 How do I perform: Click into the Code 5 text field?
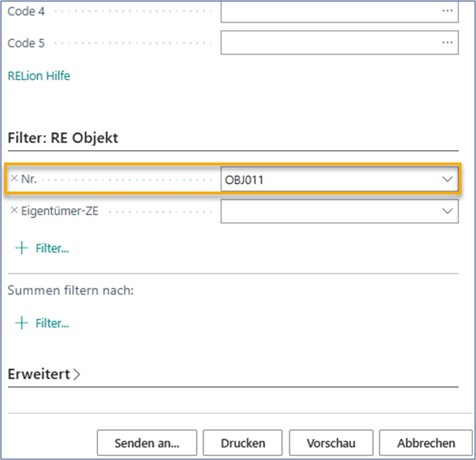[327, 43]
